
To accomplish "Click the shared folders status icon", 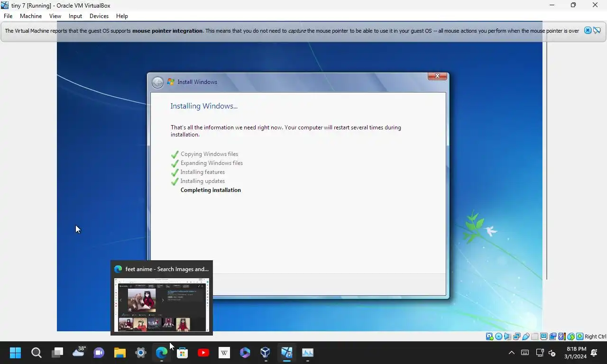I will point(535,337).
